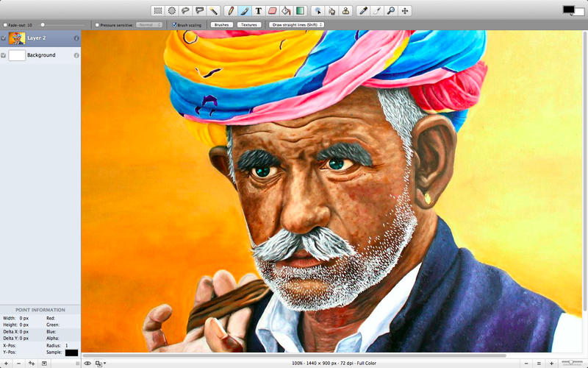Select the Move position tool

point(405,11)
